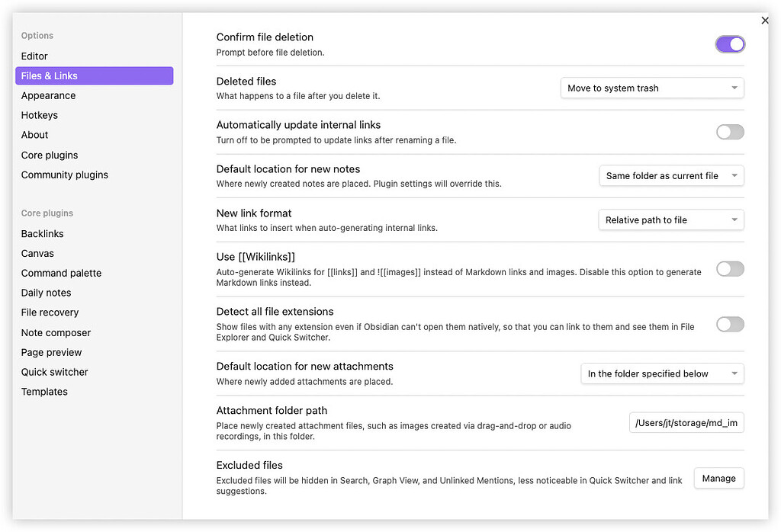Open the Deleted files dropdown

pos(651,88)
